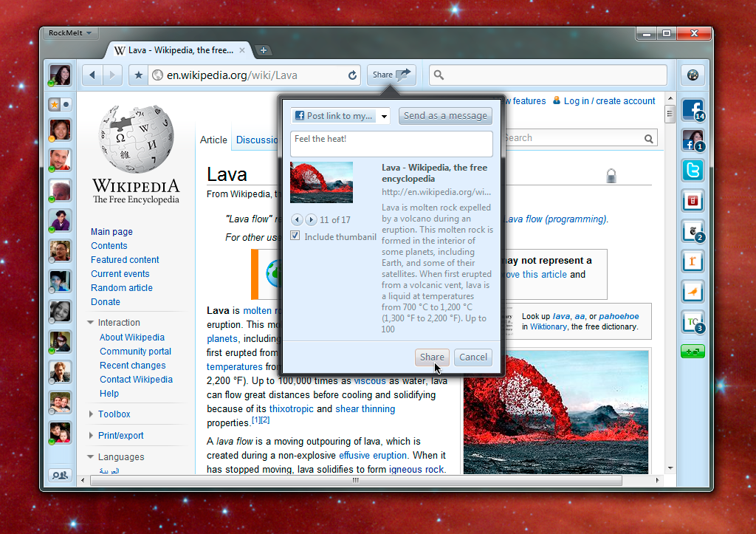Open the Post link to my dropdown arrow

385,116
